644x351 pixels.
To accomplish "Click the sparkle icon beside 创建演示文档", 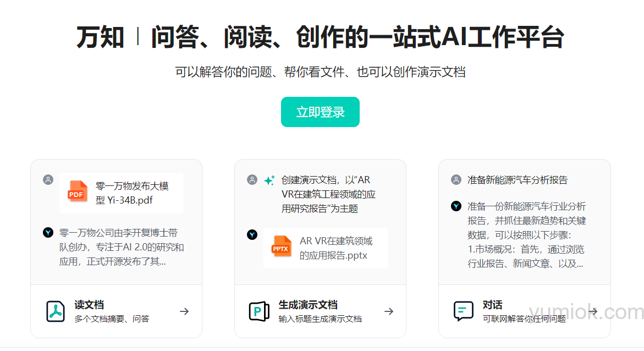I will click(269, 180).
